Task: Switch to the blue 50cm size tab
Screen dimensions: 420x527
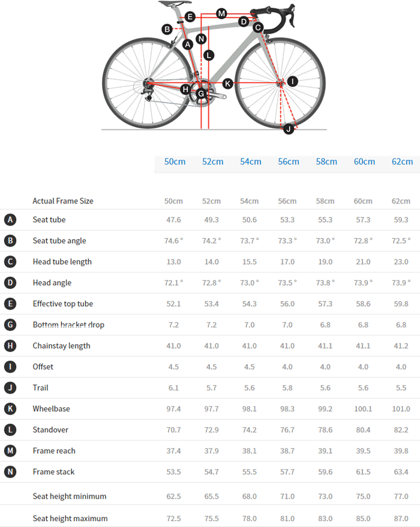Action: [x=175, y=161]
